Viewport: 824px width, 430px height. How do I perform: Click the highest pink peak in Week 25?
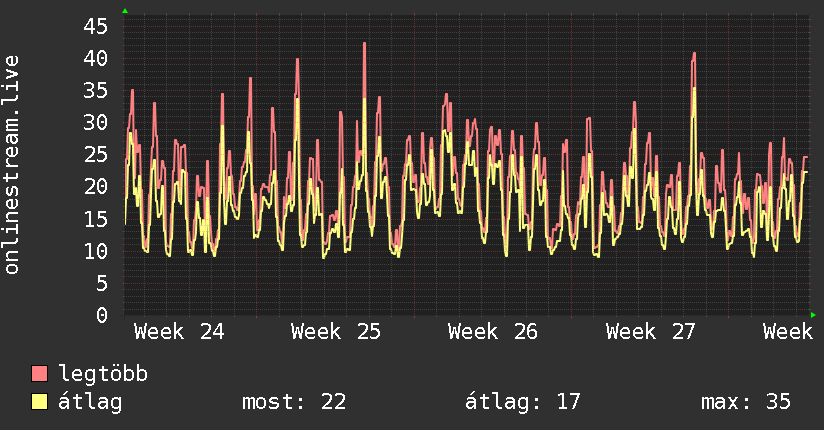click(x=364, y=44)
